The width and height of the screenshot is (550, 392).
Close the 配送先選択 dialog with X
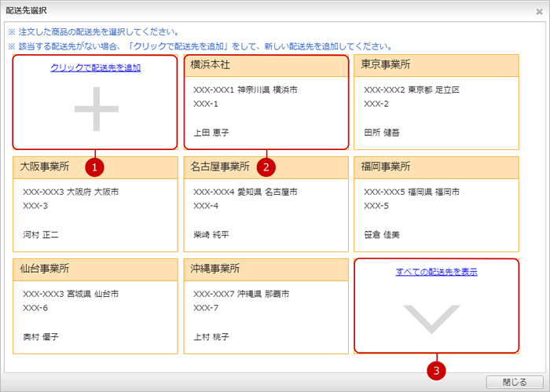tap(538, 10)
